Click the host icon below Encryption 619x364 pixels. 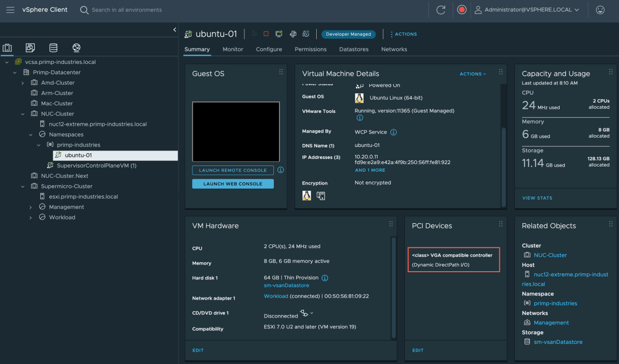tap(321, 196)
